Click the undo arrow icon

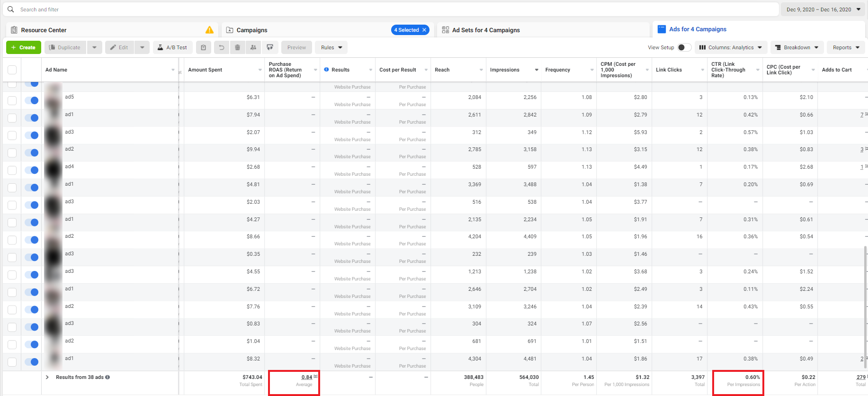tap(221, 47)
